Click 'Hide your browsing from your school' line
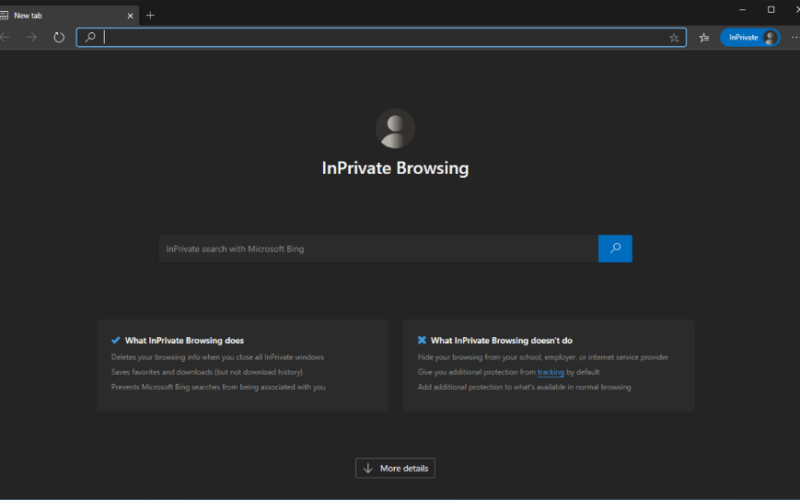The image size is (800, 500). click(x=543, y=357)
